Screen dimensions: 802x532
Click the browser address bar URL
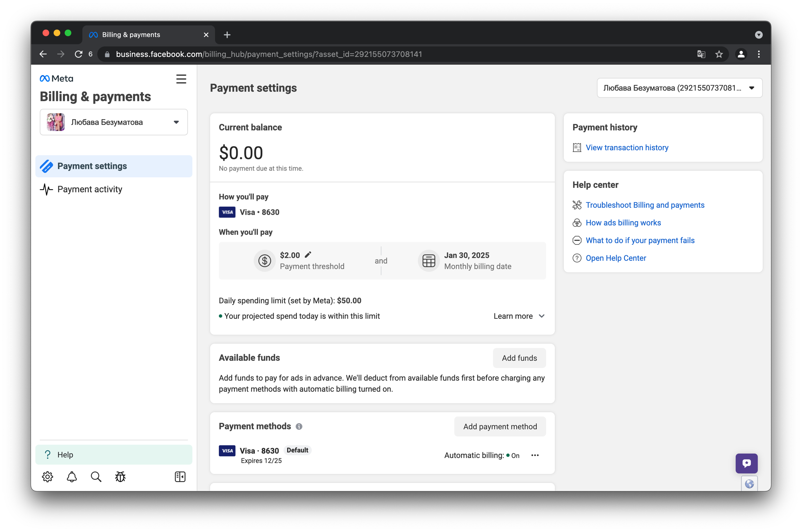[x=269, y=54]
